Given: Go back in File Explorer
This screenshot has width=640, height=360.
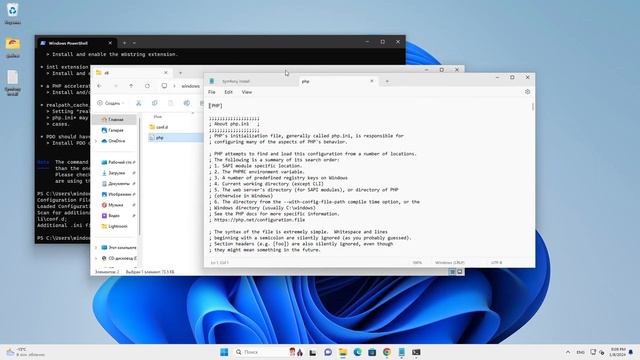Looking at the screenshot, I should [100, 86].
